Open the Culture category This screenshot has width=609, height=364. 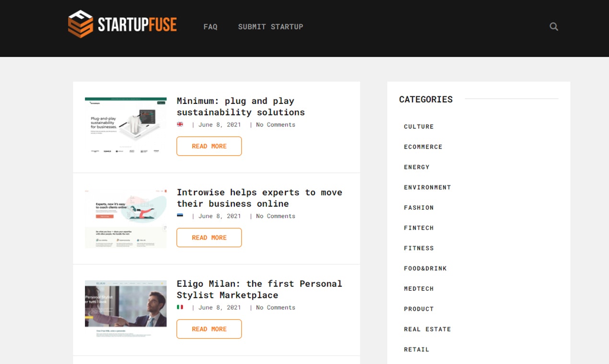(418, 126)
